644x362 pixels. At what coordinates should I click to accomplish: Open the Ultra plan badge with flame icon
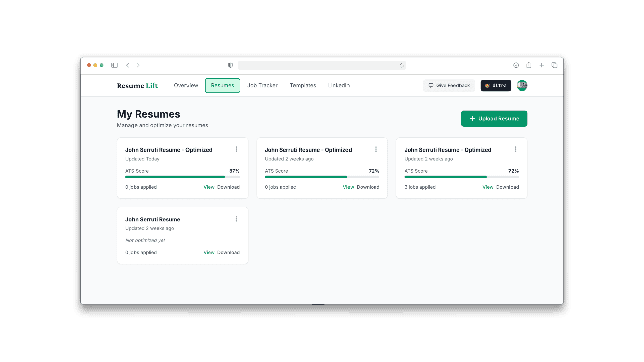(496, 85)
